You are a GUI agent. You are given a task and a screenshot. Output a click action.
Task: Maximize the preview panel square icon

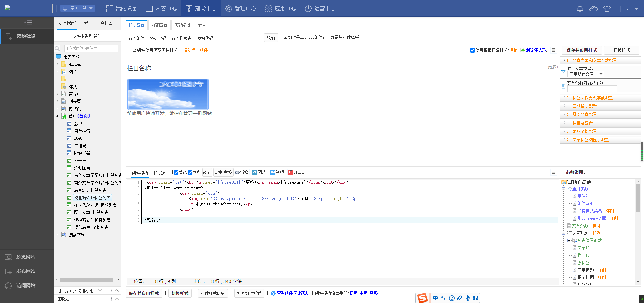[553, 50]
